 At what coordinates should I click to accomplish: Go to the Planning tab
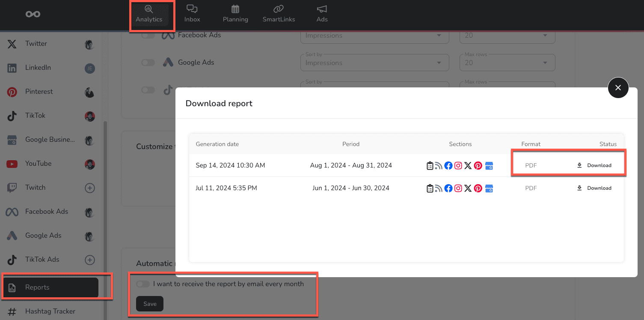pos(235,14)
